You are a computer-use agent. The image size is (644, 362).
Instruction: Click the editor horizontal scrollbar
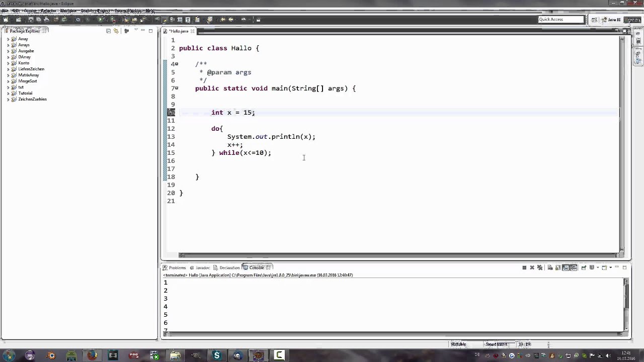[400, 255]
